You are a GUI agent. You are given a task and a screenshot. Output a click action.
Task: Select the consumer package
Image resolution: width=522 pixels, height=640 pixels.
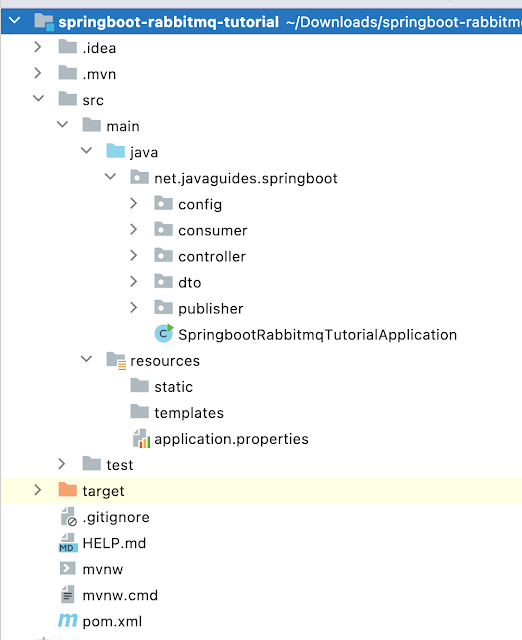pos(213,231)
